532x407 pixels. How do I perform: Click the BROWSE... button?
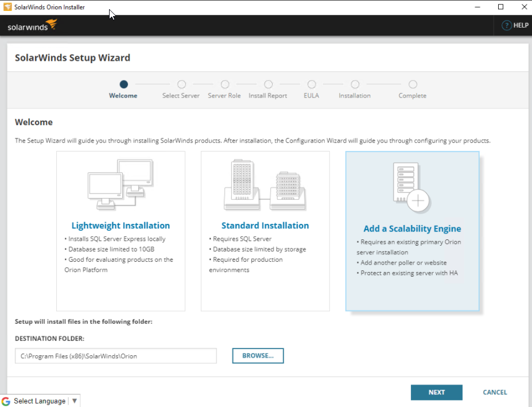[x=258, y=356]
